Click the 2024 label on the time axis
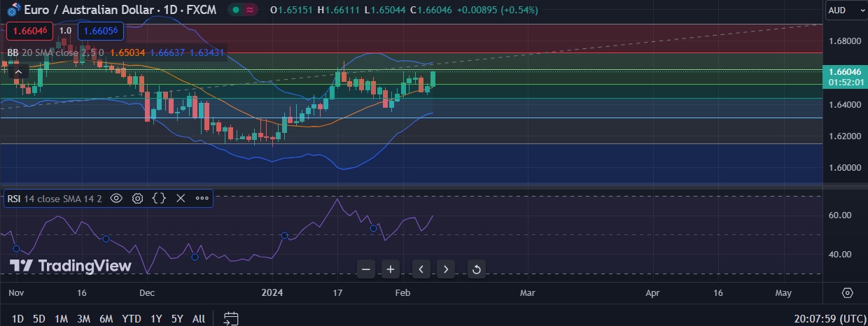 pyautogui.click(x=272, y=292)
